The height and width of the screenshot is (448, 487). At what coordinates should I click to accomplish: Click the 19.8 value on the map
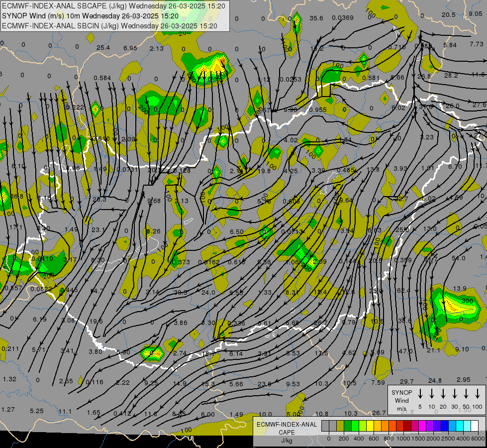pos(264,170)
